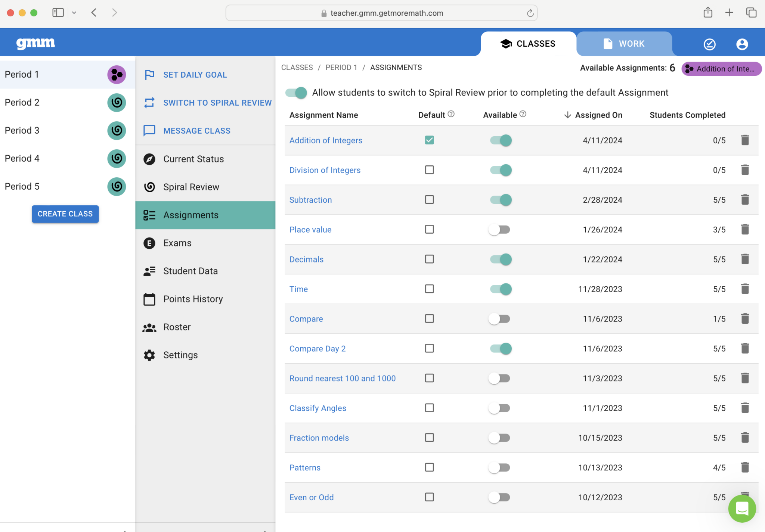Open the Safari sidebar dropdown chevron

[74, 13]
